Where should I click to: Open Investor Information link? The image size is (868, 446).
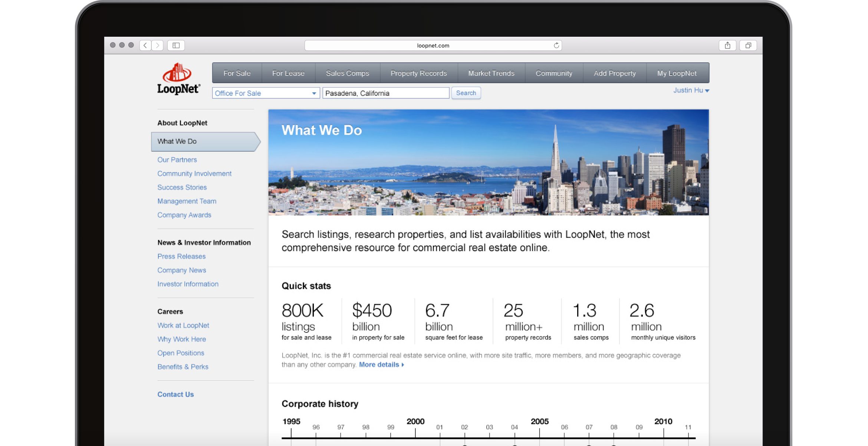tap(188, 284)
